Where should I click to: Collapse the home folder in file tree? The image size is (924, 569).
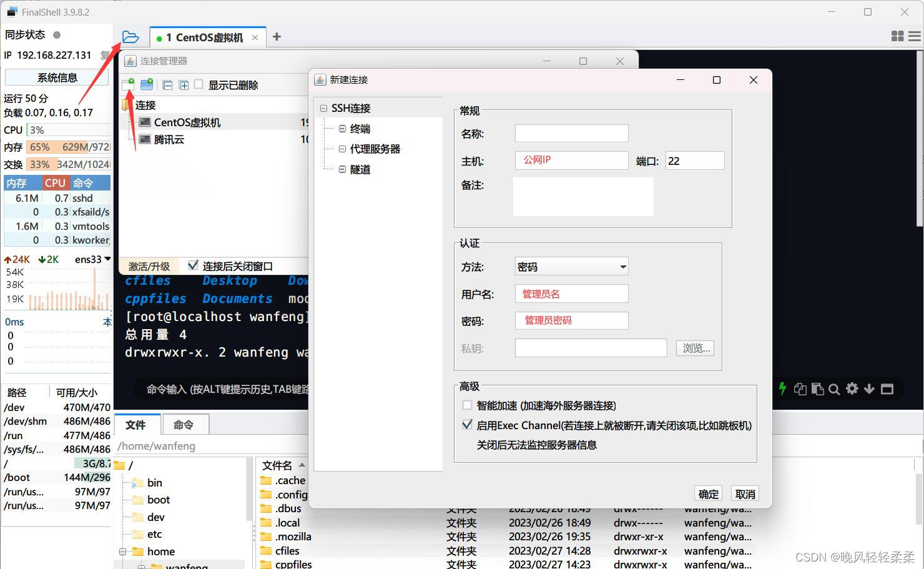pos(123,552)
